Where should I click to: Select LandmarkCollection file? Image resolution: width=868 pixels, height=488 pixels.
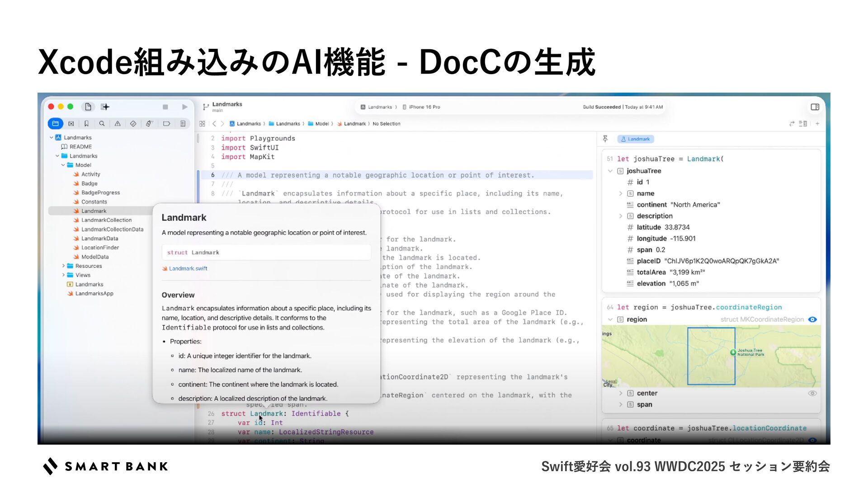[x=103, y=220]
